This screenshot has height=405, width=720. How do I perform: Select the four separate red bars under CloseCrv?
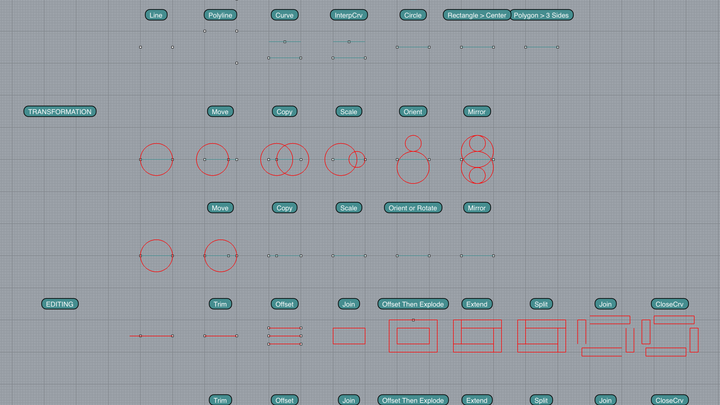click(670, 336)
